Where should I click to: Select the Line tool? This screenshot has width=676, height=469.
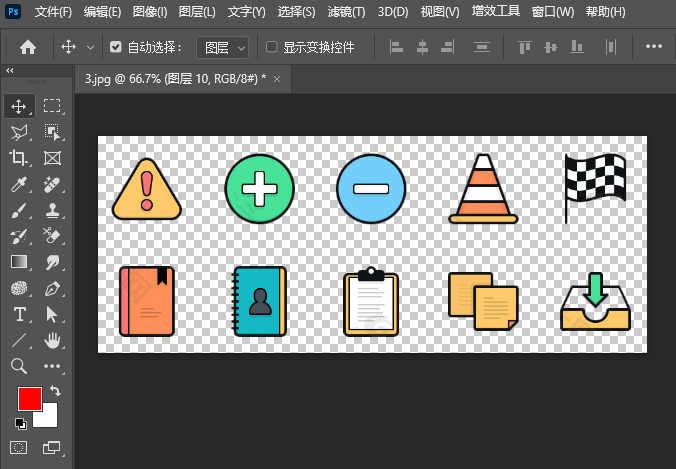[19, 340]
